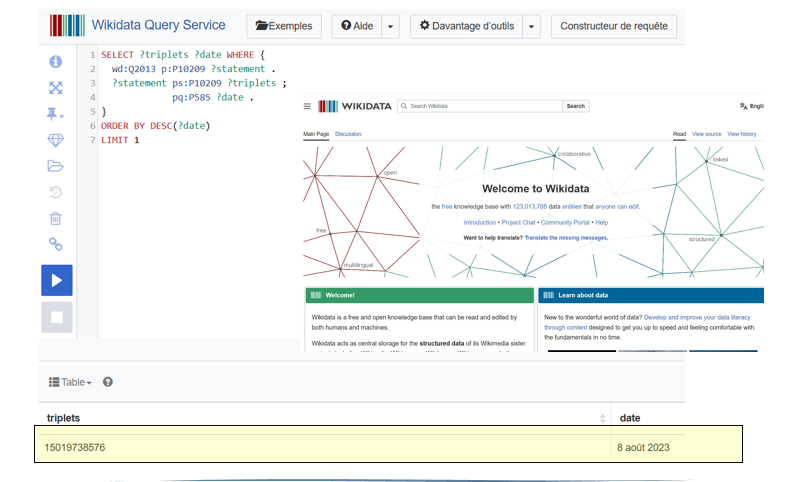This screenshot has width=810, height=482.
Task: Click the diamond code formatting icon
Action: pyautogui.click(x=56, y=140)
